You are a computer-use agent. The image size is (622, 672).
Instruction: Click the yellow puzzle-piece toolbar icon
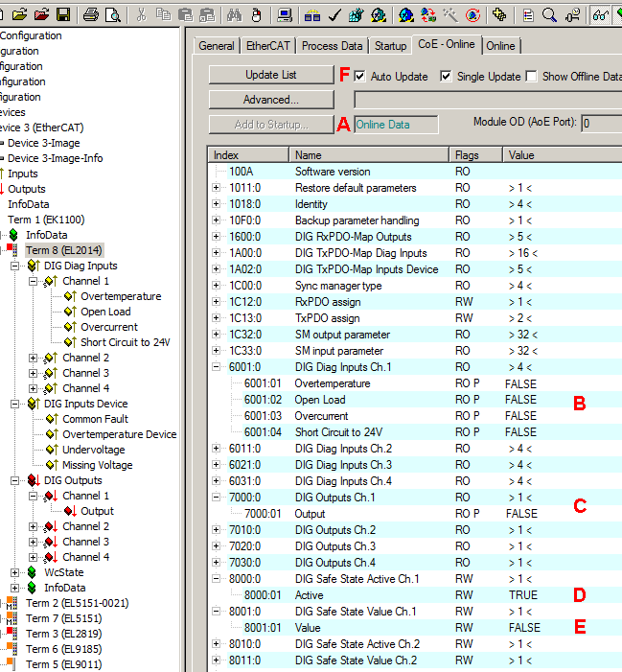(x=499, y=15)
